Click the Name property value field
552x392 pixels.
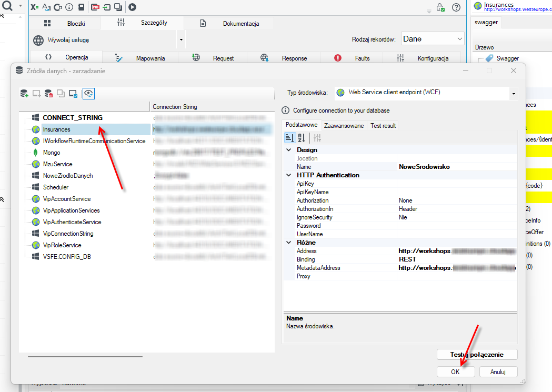[x=457, y=167]
